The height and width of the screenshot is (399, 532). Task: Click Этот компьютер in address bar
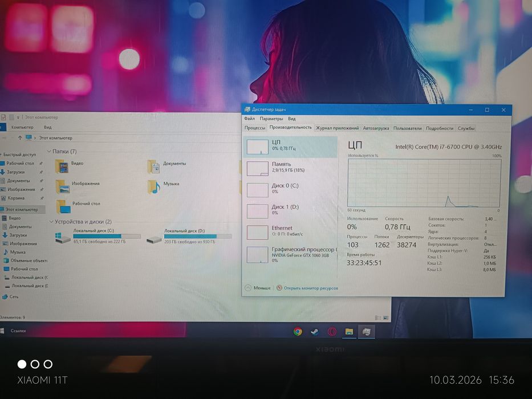[56, 138]
